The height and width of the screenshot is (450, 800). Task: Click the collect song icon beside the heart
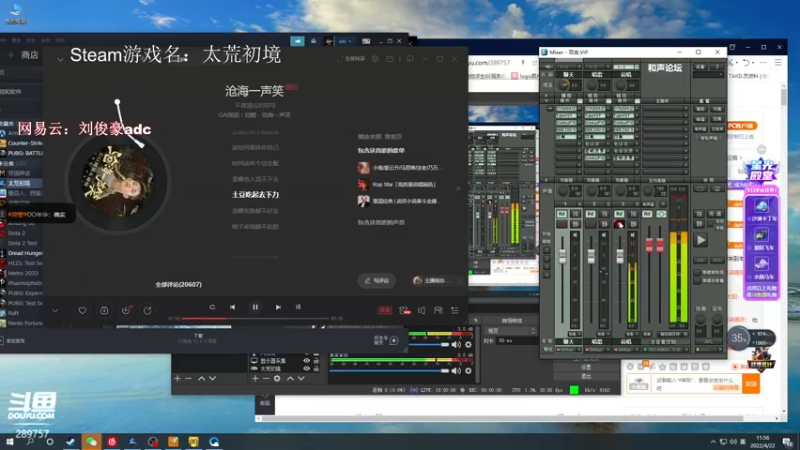coord(104,310)
